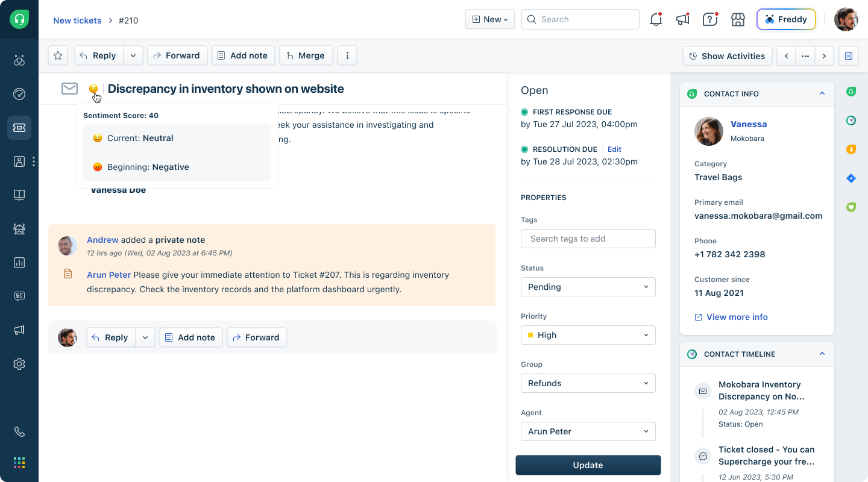868x482 pixels.
Task: Open the Priority dropdown set to High
Action: 588,335
